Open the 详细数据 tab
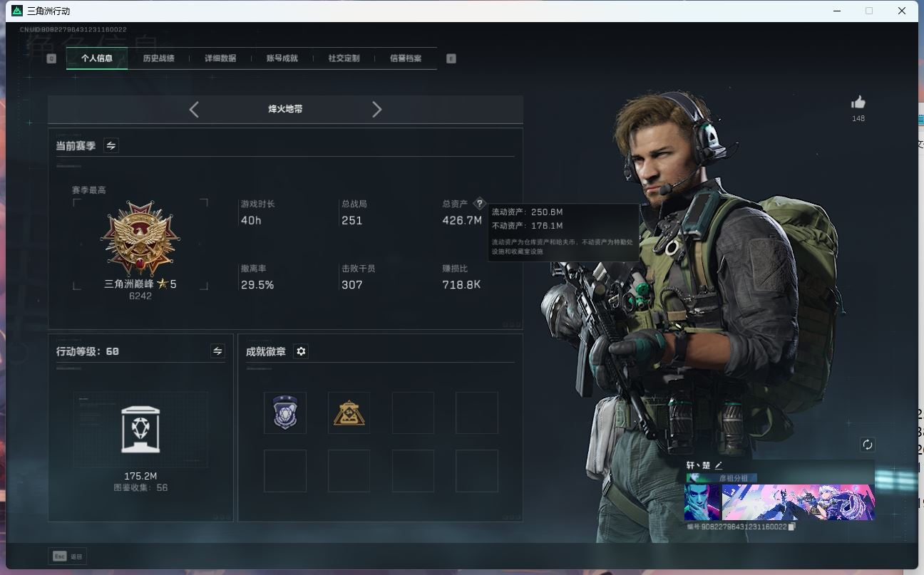The image size is (924, 575). point(220,58)
